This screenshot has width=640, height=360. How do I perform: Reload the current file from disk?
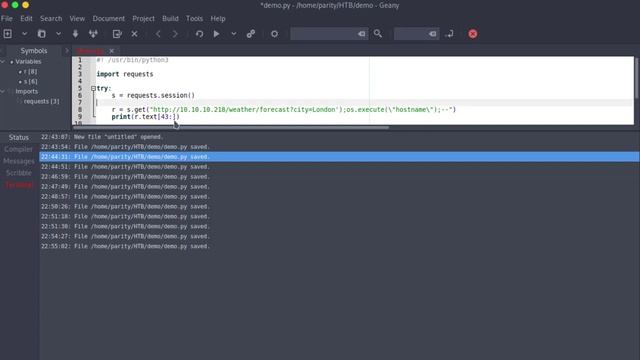click(117, 34)
